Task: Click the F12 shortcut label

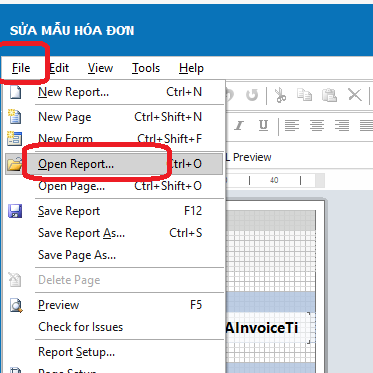Action: point(193,211)
